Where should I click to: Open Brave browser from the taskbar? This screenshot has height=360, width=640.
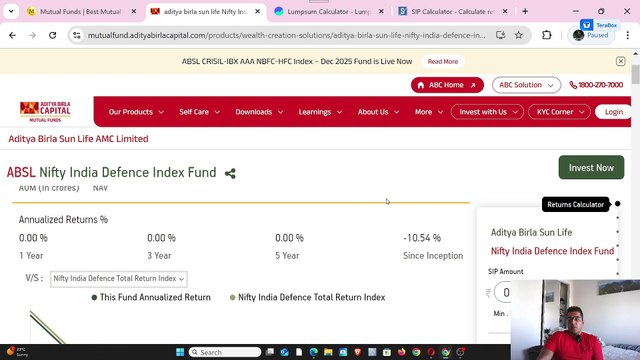tap(358, 352)
